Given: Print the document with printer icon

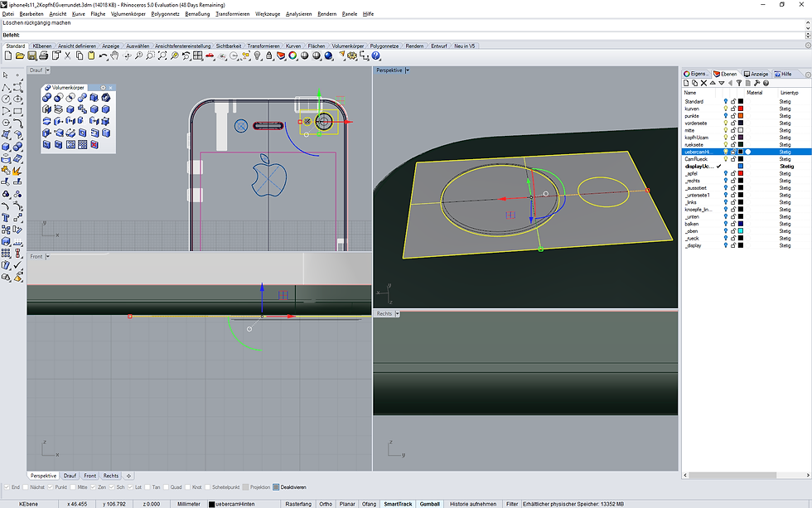Looking at the screenshot, I should [43, 56].
